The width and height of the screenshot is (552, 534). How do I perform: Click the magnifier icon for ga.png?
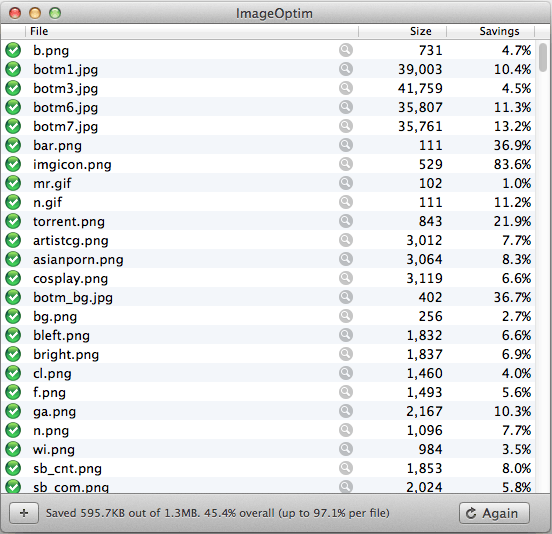tap(346, 411)
